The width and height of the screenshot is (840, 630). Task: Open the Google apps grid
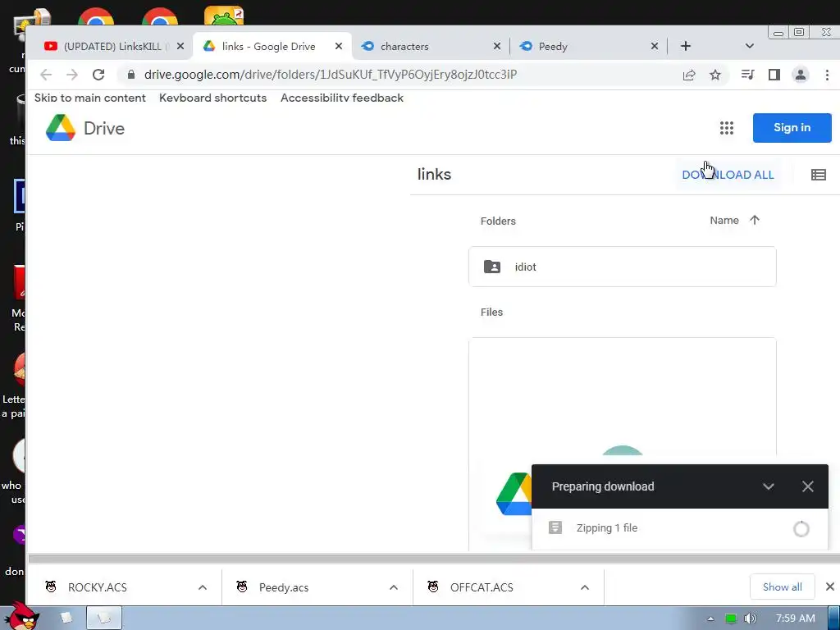pos(727,128)
